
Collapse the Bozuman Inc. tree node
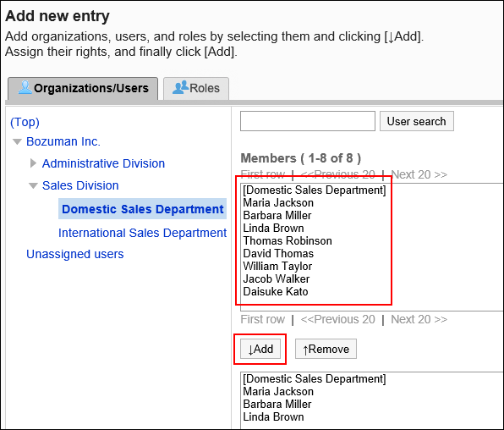(x=17, y=141)
